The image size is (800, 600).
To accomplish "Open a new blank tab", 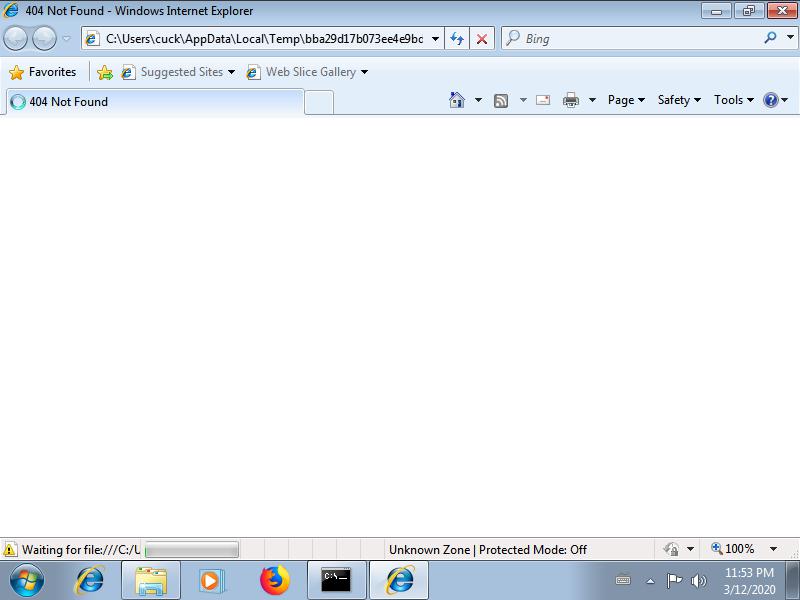I will click(x=319, y=102).
